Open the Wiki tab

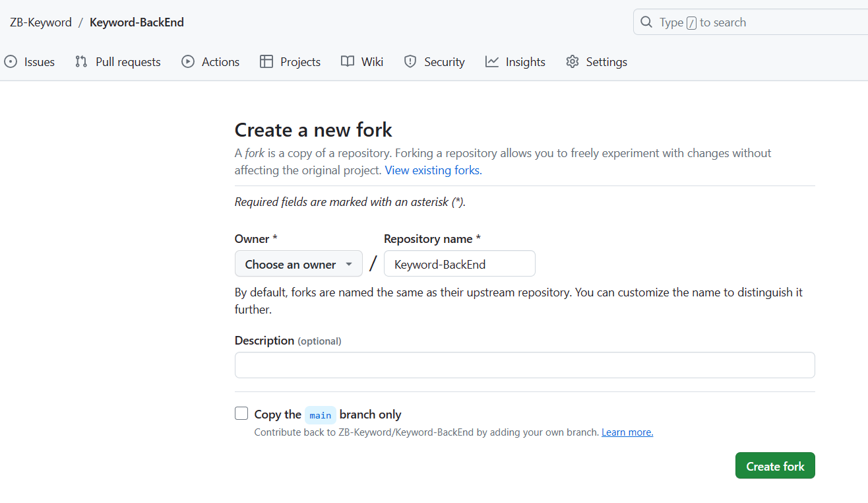362,61
